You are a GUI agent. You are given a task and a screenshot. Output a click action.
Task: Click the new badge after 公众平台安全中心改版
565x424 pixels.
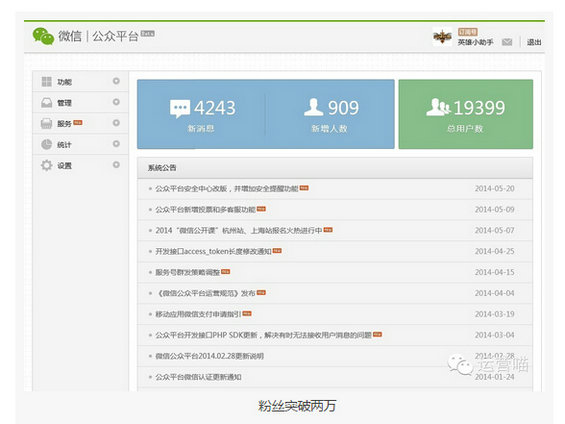304,188
